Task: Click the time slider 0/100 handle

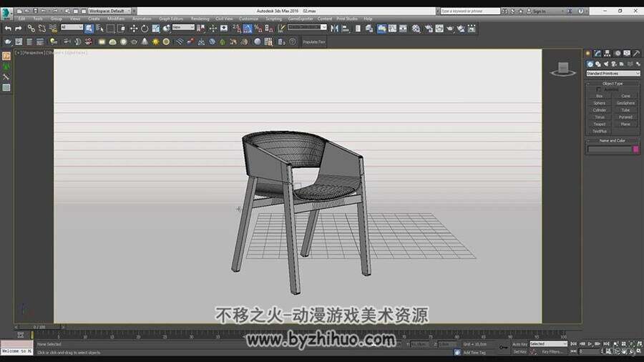Action: (x=40, y=327)
